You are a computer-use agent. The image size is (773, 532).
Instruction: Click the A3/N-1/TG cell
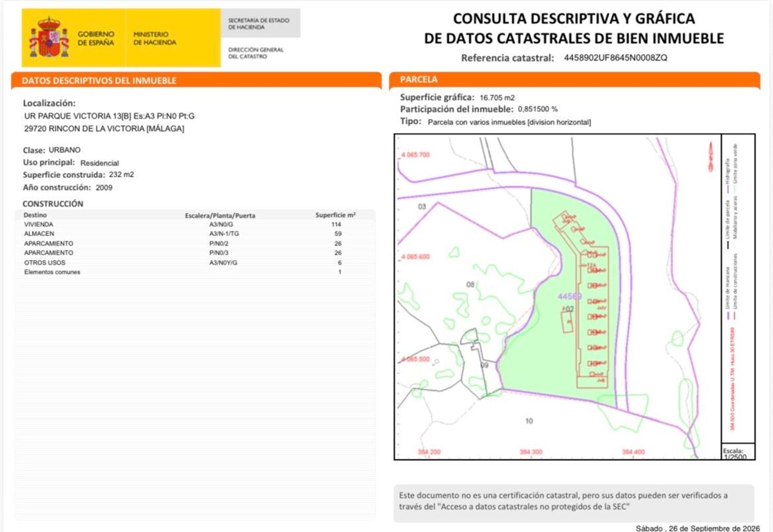[x=224, y=234]
